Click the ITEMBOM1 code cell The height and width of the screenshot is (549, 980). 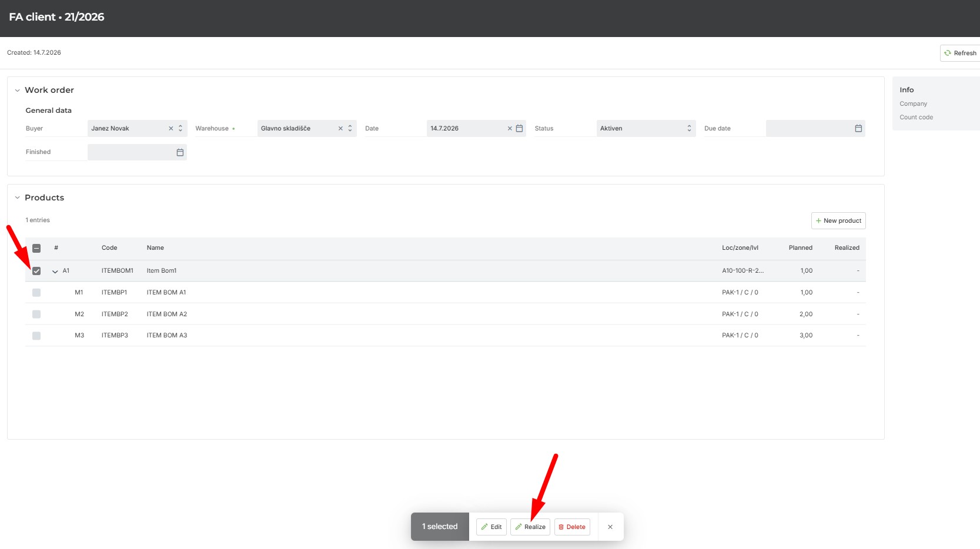click(x=118, y=271)
